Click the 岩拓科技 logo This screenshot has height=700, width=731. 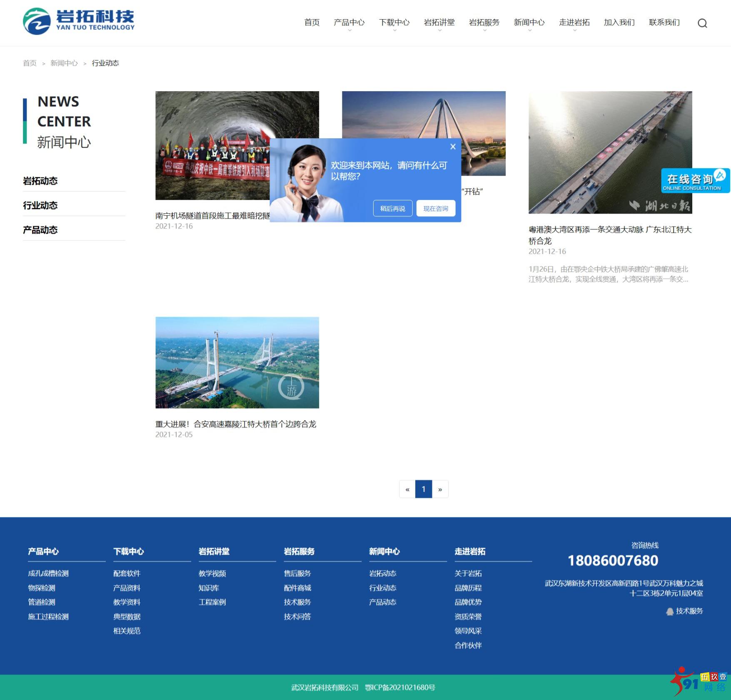(x=80, y=20)
